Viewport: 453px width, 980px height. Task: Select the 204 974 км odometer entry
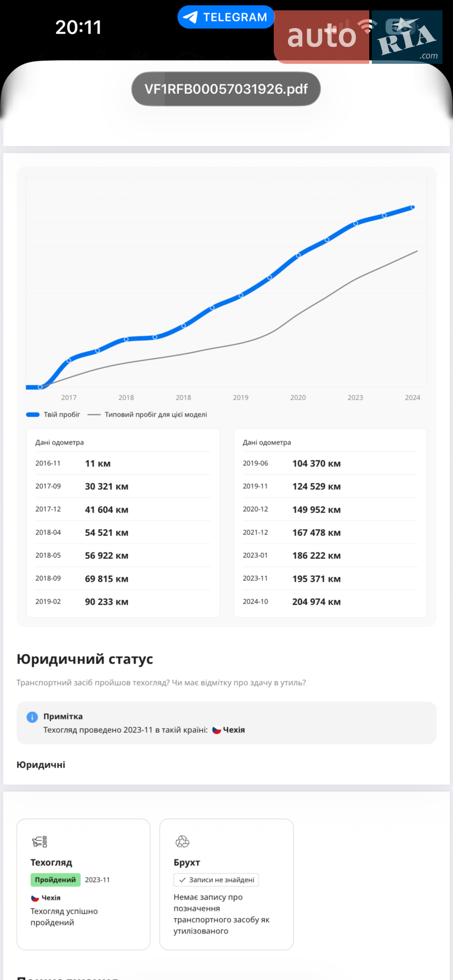[x=316, y=602]
